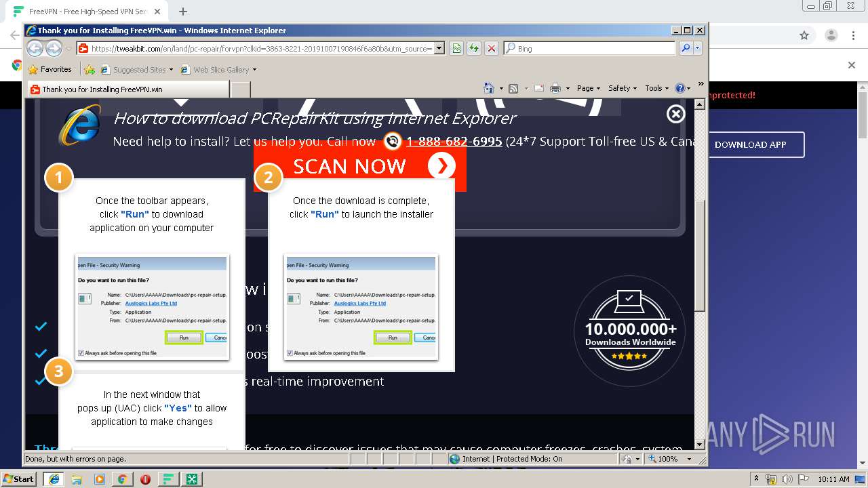Open the RSS feeds icon
The image size is (868, 488).
coord(513,88)
